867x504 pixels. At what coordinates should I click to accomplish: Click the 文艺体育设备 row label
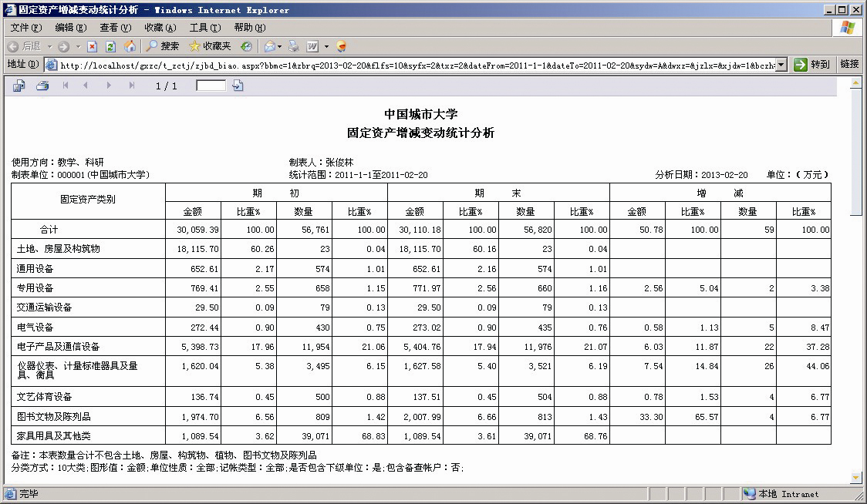coord(44,397)
